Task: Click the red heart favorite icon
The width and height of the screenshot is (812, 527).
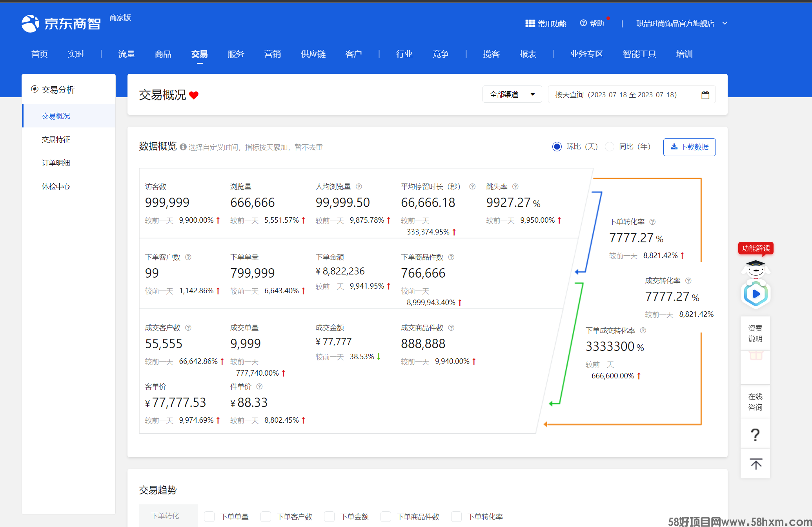Action: coord(194,95)
